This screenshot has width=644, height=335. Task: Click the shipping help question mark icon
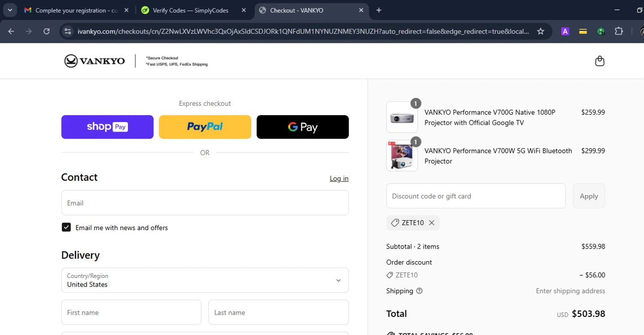coord(419,291)
